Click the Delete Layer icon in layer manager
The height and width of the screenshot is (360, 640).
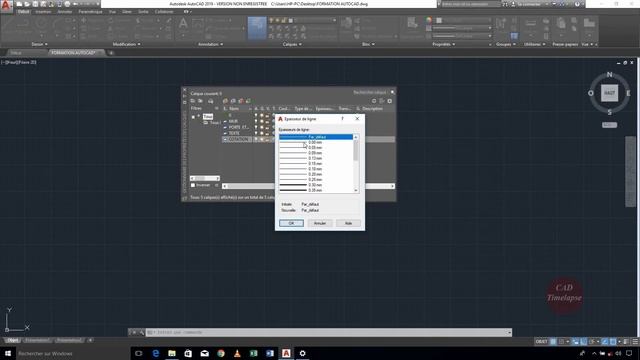coord(241,101)
